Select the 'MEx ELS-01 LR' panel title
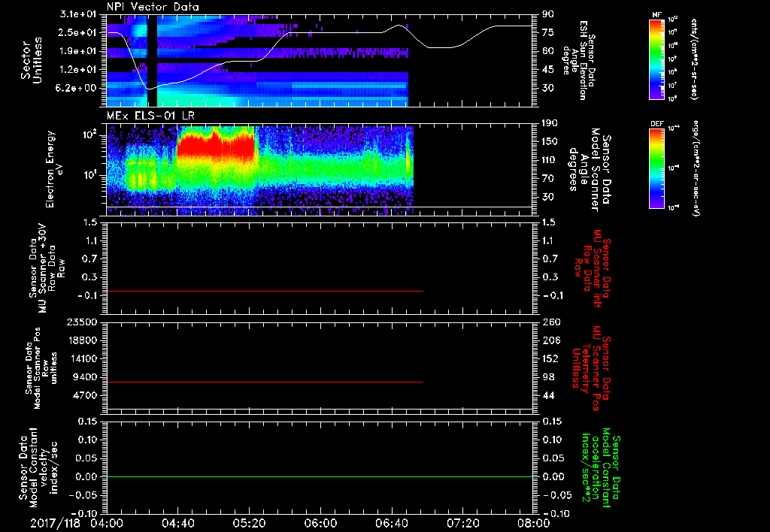 click(x=150, y=116)
